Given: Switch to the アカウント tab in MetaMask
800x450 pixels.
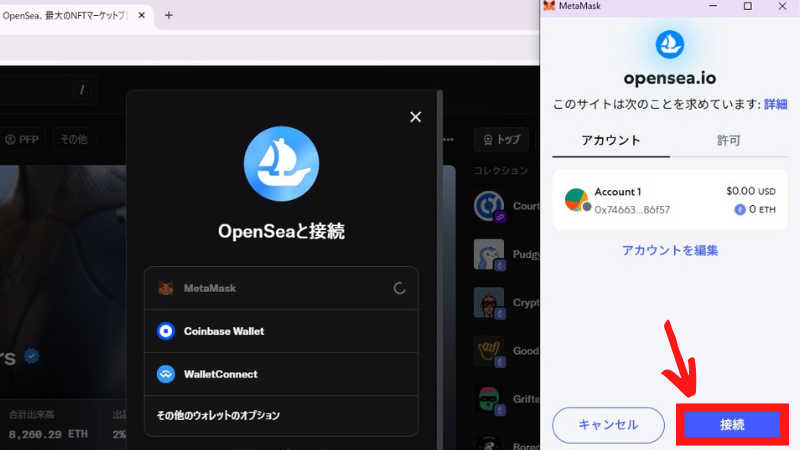Looking at the screenshot, I should coord(611,140).
